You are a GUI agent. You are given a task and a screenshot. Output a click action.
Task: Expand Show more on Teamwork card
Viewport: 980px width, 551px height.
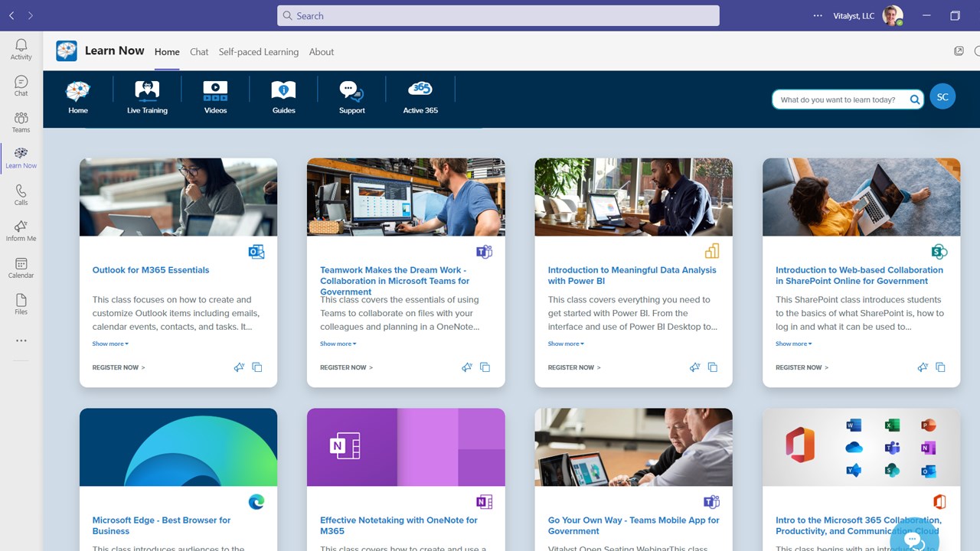pos(338,344)
